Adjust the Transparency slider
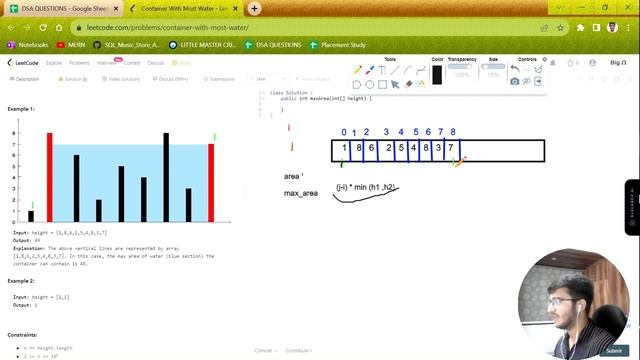This screenshot has width=640, height=360. [x=460, y=67]
